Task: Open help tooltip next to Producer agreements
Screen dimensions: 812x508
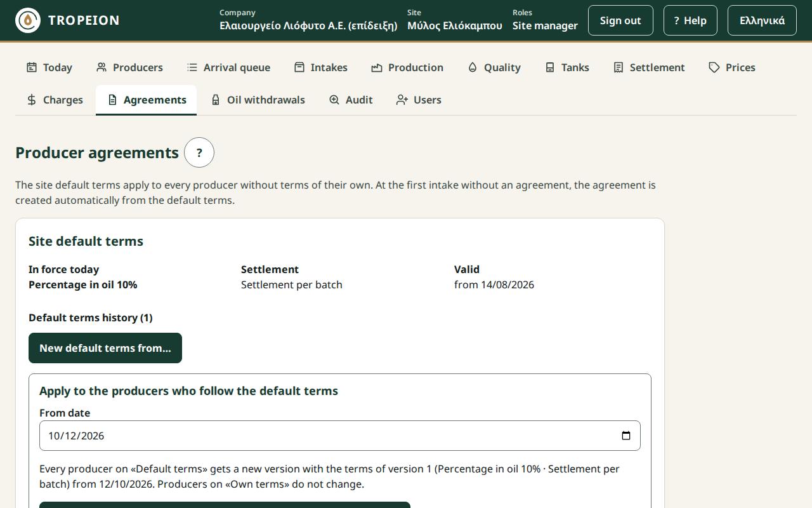Action: click(199, 152)
